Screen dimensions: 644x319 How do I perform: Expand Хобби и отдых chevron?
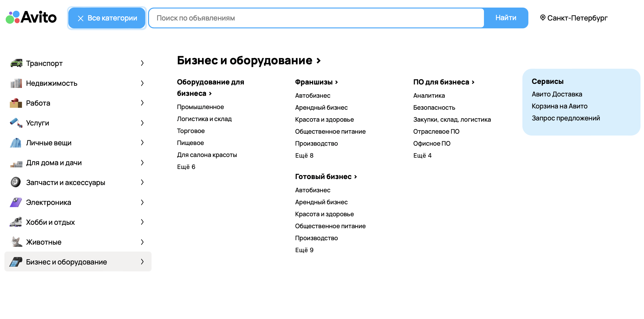tap(142, 222)
